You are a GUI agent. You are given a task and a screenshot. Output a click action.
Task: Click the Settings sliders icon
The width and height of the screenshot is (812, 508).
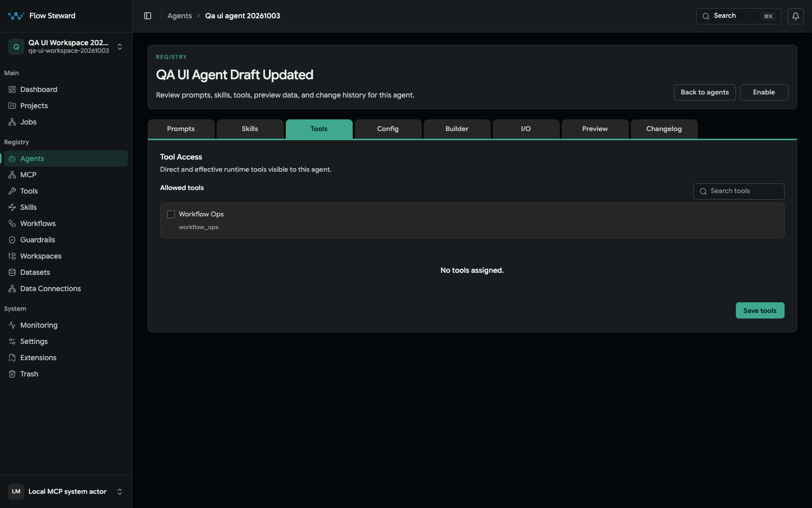[x=12, y=341]
